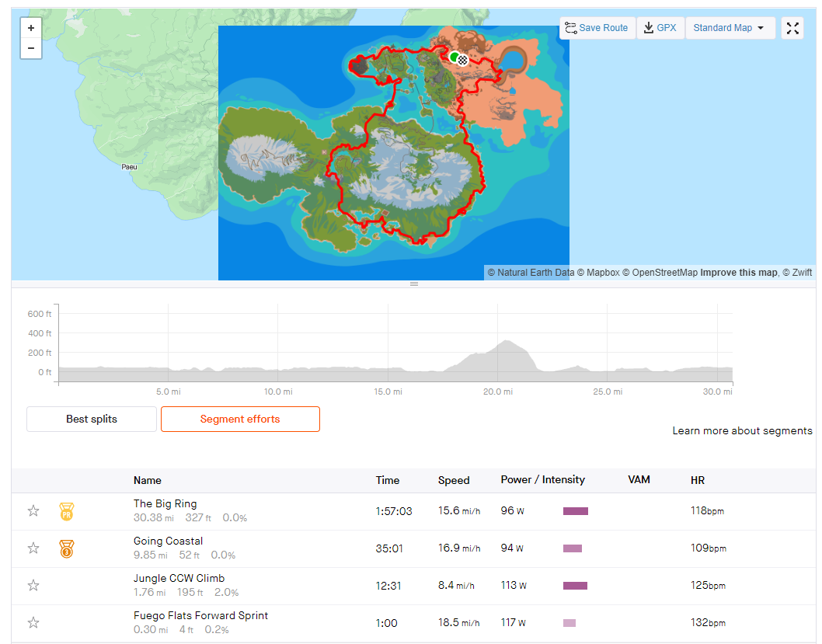The width and height of the screenshot is (822, 644).
Task: Star The Big Ring segment
Action: pyautogui.click(x=33, y=511)
